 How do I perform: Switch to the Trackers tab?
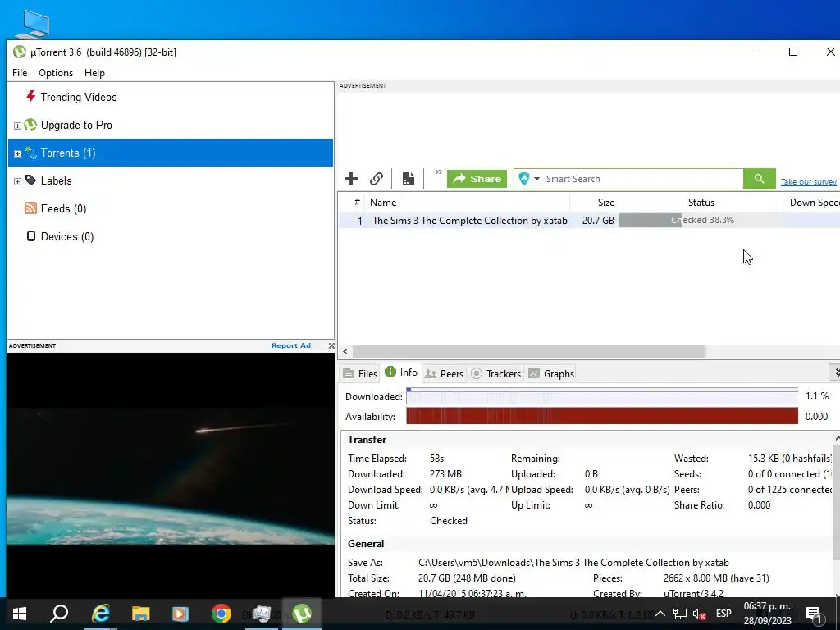point(496,373)
